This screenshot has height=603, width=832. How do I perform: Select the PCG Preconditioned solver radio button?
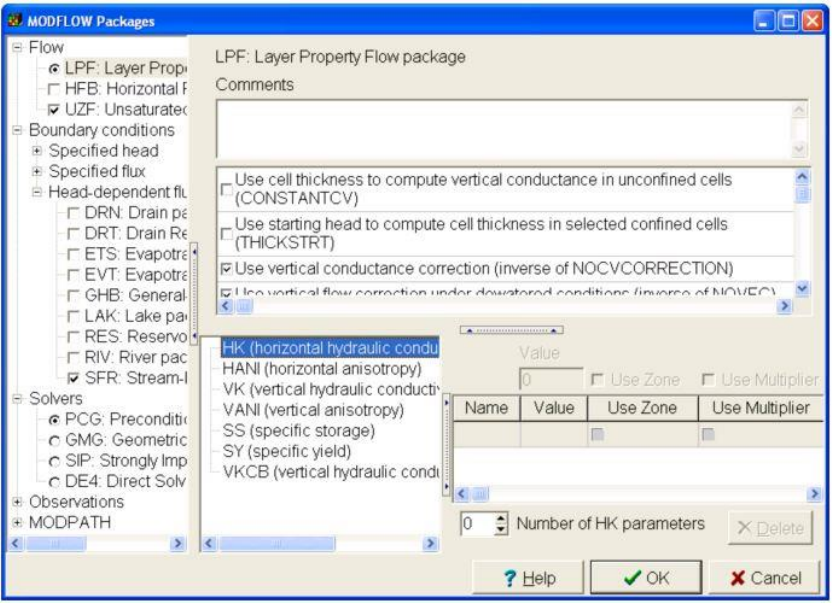54,420
